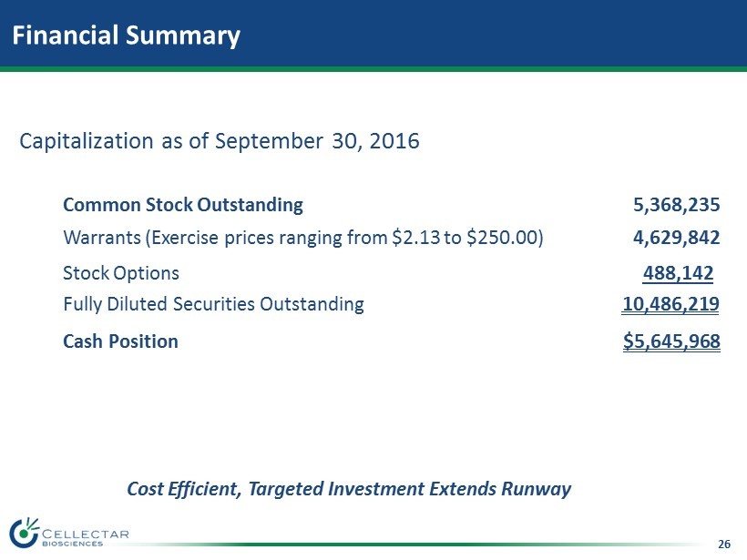The width and height of the screenshot is (747, 560).
Task: Select the Financial Summary slide title
Action: (x=126, y=36)
